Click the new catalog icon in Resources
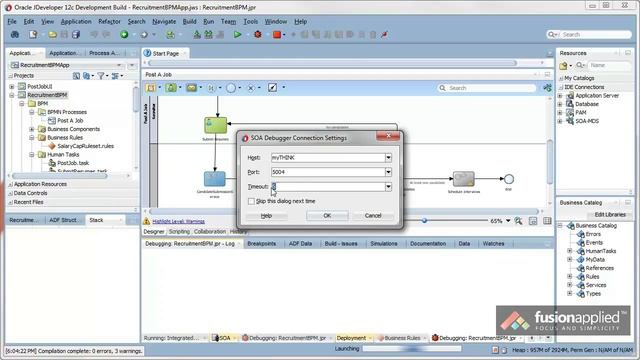 [x=563, y=65]
